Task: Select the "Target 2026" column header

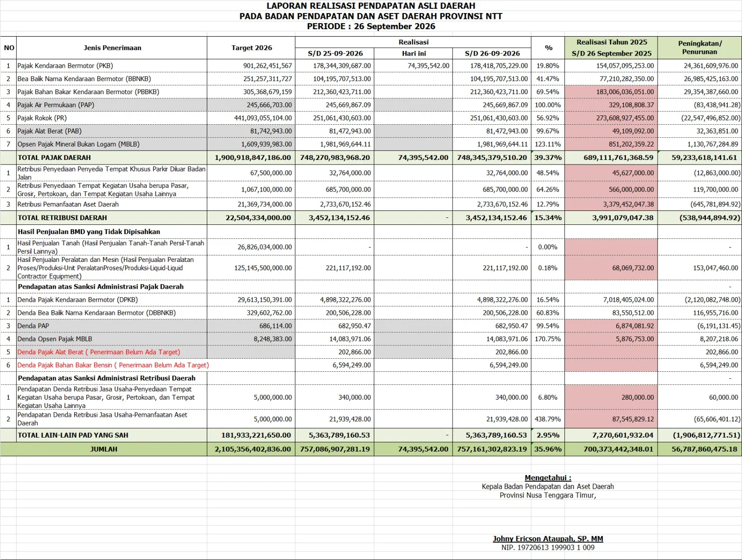Action: pyautogui.click(x=252, y=48)
